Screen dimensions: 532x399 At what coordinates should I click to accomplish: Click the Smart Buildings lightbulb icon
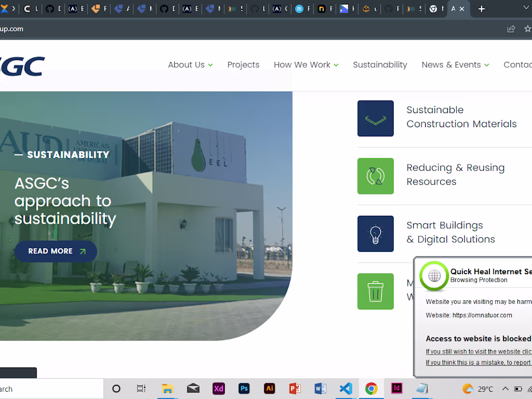coord(375,234)
